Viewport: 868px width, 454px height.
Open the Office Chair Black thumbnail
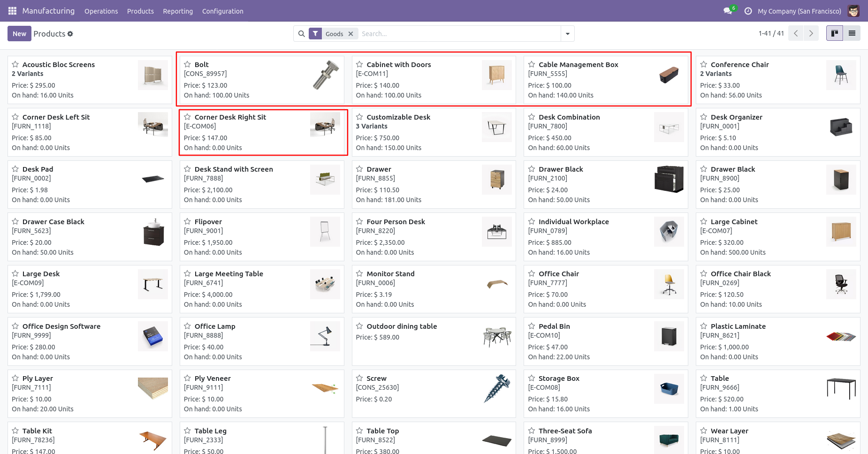[841, 284]
